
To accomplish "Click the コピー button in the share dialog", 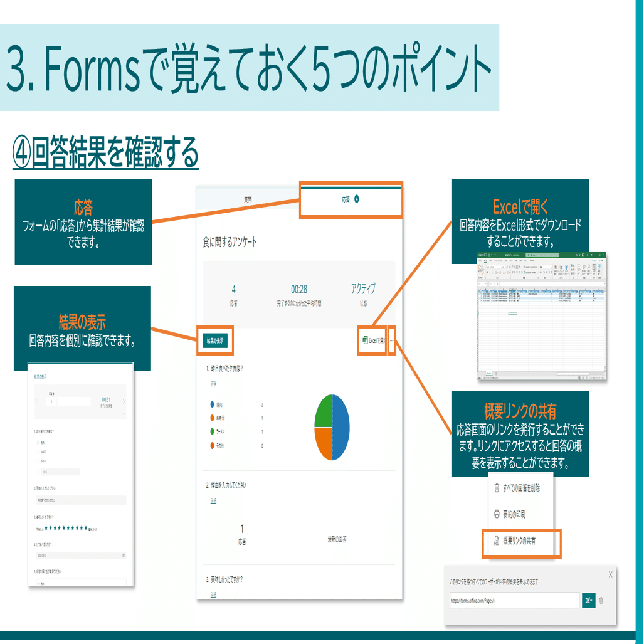I will click(x=588, y=600).
